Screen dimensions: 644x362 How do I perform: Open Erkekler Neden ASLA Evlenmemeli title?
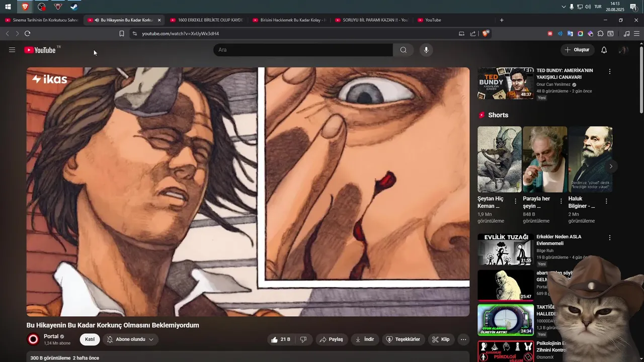559,240
